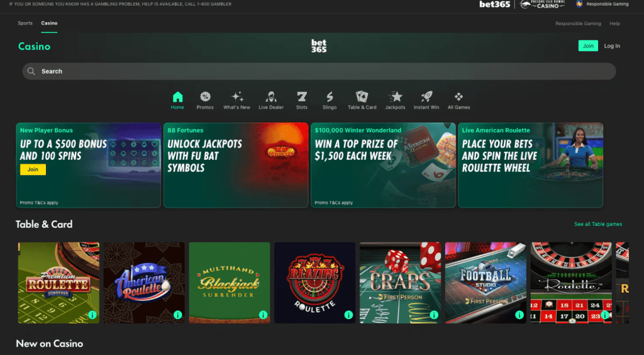Focus the Search input field
Viewport: 644px width, 355px height.
pyautogui.click(x=319, y=72)
